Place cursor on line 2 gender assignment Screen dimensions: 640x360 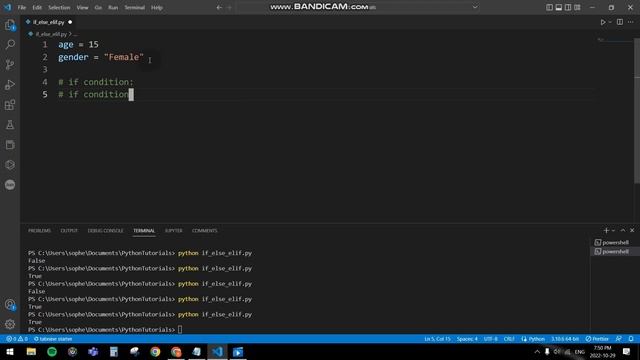[x=101, y=57]
